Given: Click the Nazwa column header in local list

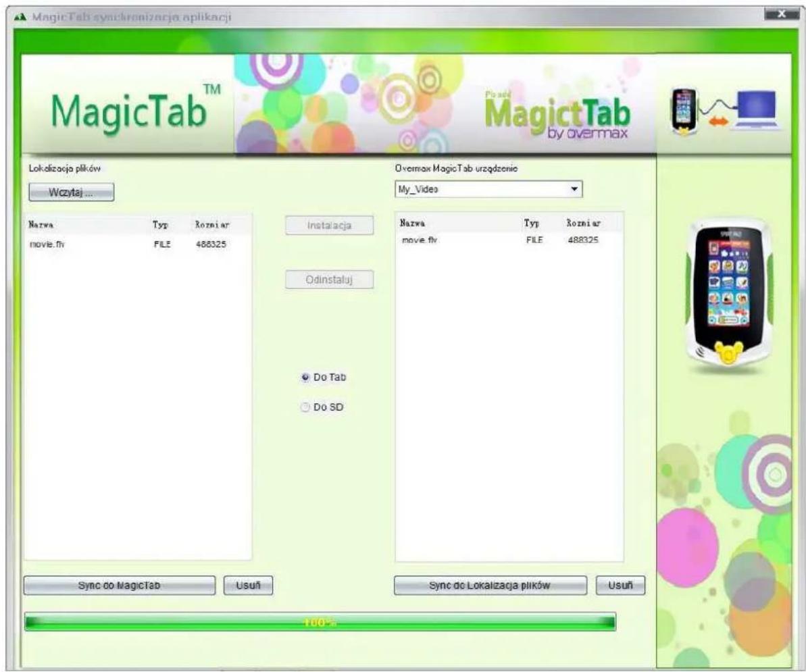Looking at the screenshot, I should click(41, 224).
